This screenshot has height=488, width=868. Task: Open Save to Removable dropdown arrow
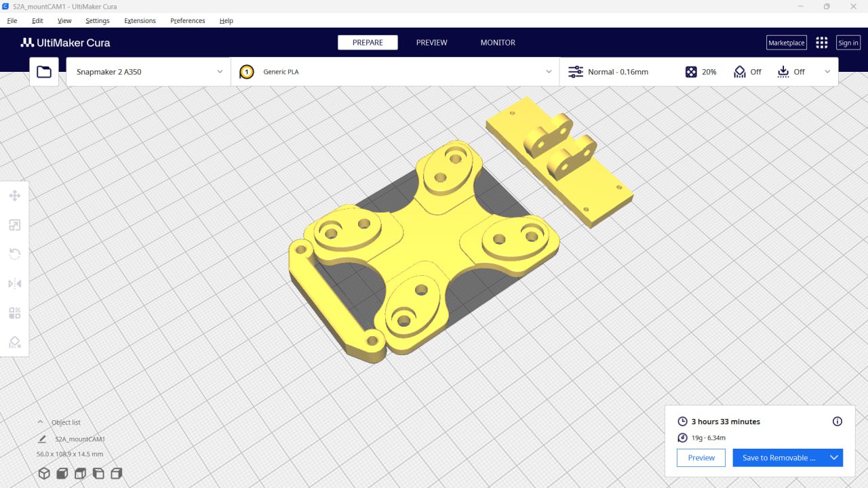[834, 457]
